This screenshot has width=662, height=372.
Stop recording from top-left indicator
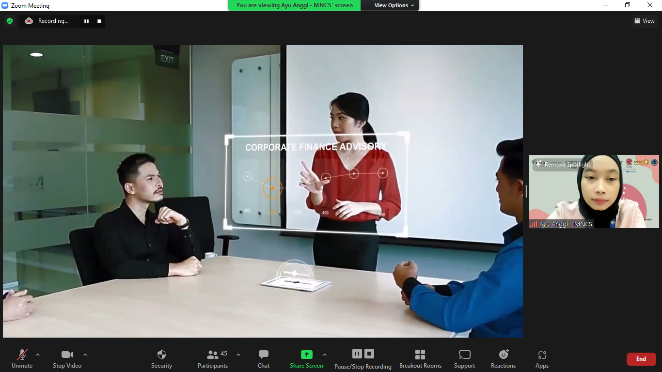pyautogui.click(x=99, y=21)
